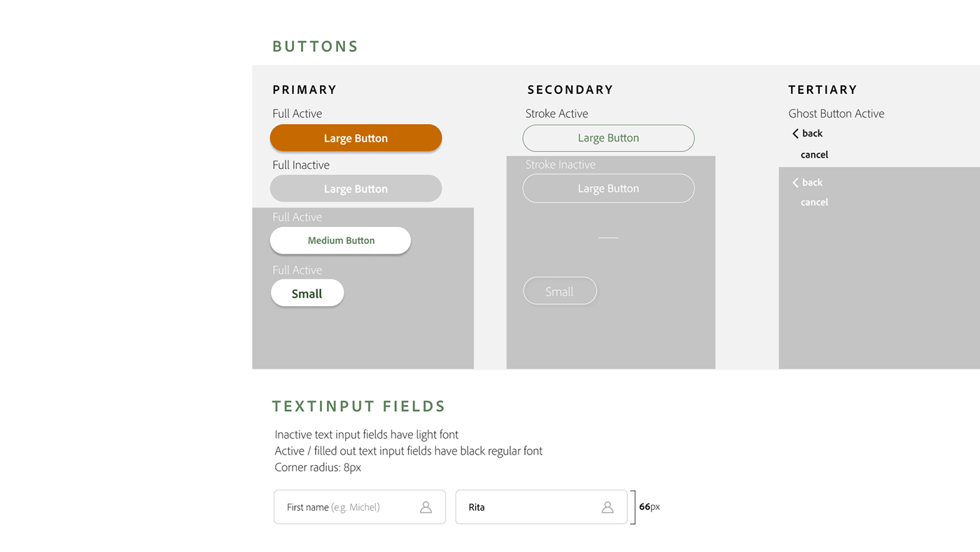Click the TEXTINPUT FIELDS section heading

pos(358,406)
